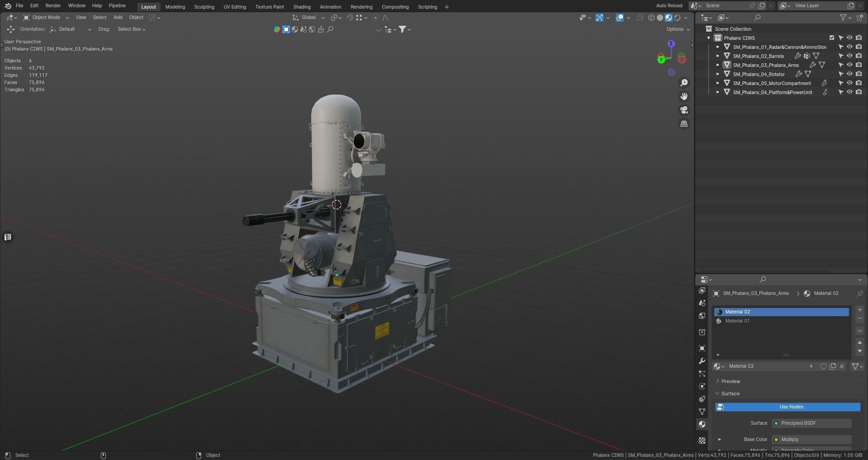
Task: Switch to wireframe shading mode
Action: tap(651, 18)
